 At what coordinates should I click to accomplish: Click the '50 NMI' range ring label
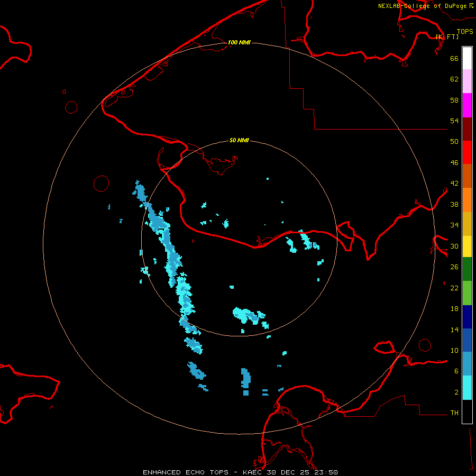tap(239, 140)
